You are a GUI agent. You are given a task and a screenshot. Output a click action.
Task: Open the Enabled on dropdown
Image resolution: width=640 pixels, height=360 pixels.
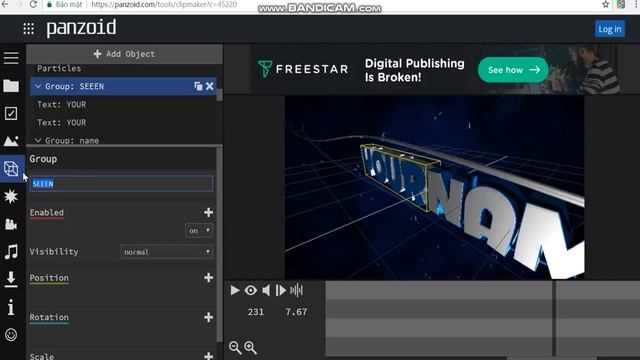click(199, 231)
